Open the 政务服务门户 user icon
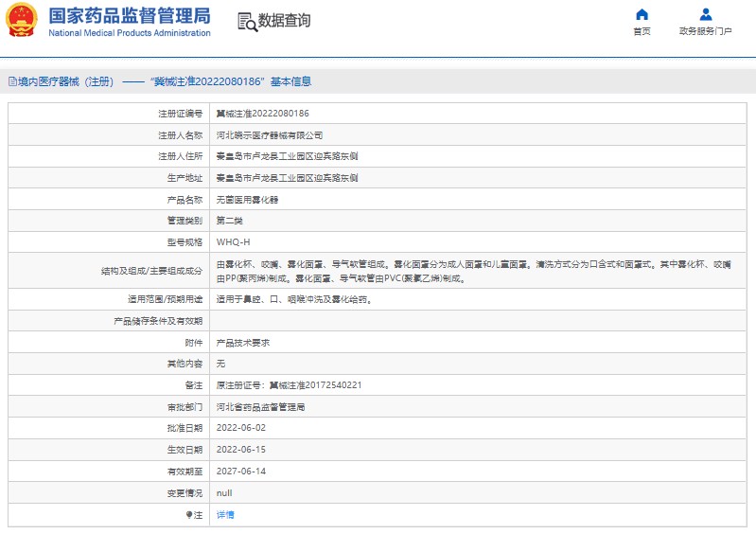This screenshot has height=534, width=756. click(x=705, y=14)
